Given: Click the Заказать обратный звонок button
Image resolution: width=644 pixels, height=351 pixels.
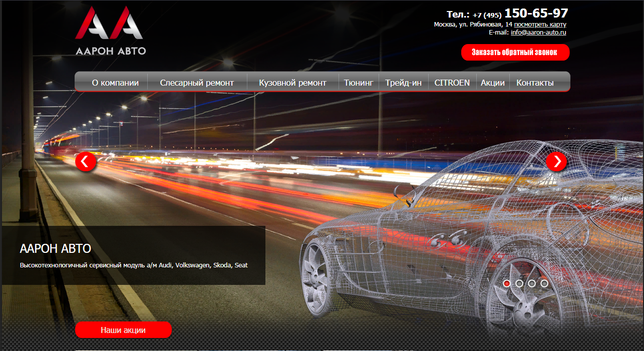Looking at the screenshot, I should 515,52.
